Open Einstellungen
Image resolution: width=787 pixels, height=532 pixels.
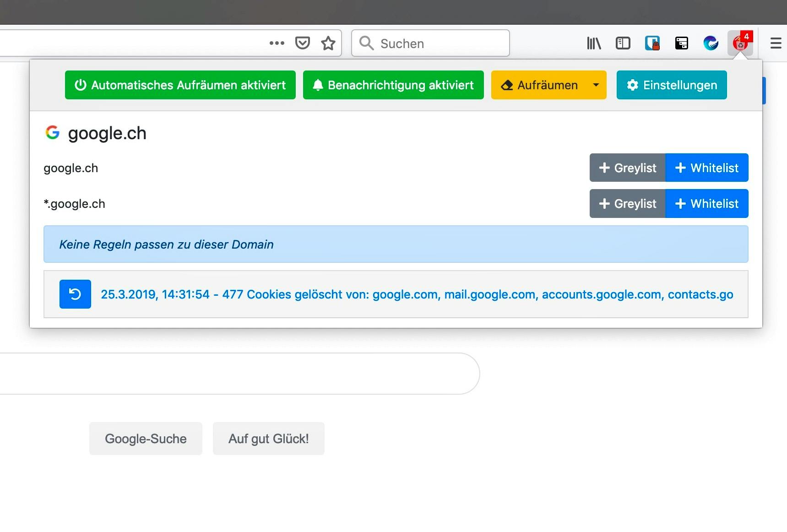(672, 85)
